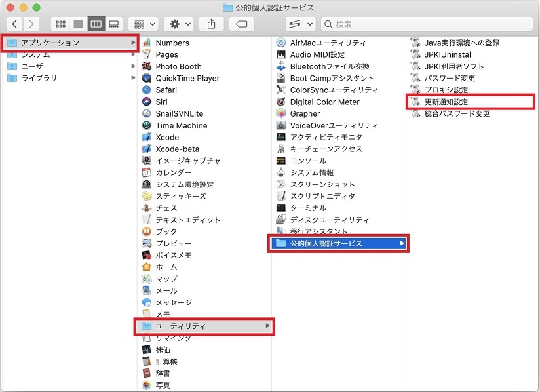Screen dimensions: 540x392
Task: Click the Numbers app icon
Action: coord(146,43)
